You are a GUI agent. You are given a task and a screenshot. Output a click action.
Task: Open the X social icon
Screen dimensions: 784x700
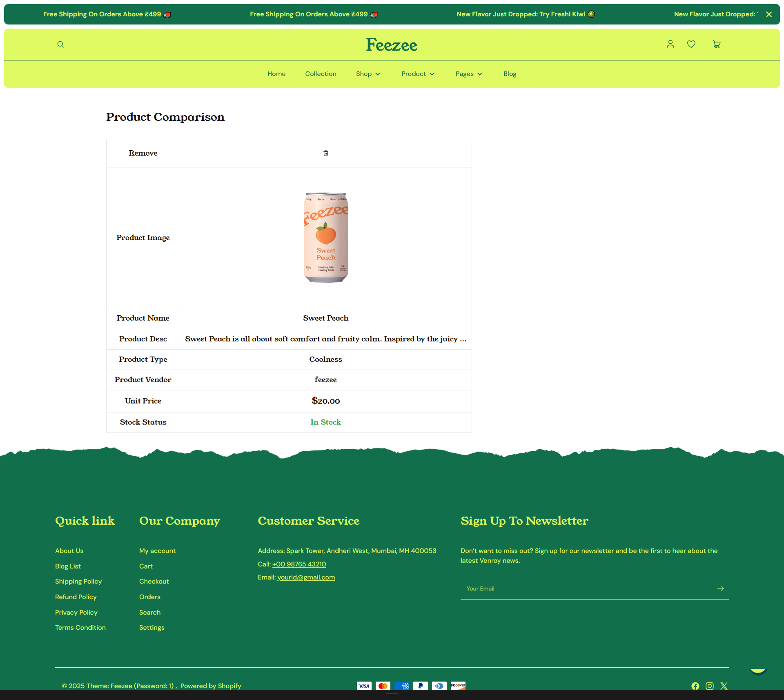pyautogui.click(x=724, y=686)
